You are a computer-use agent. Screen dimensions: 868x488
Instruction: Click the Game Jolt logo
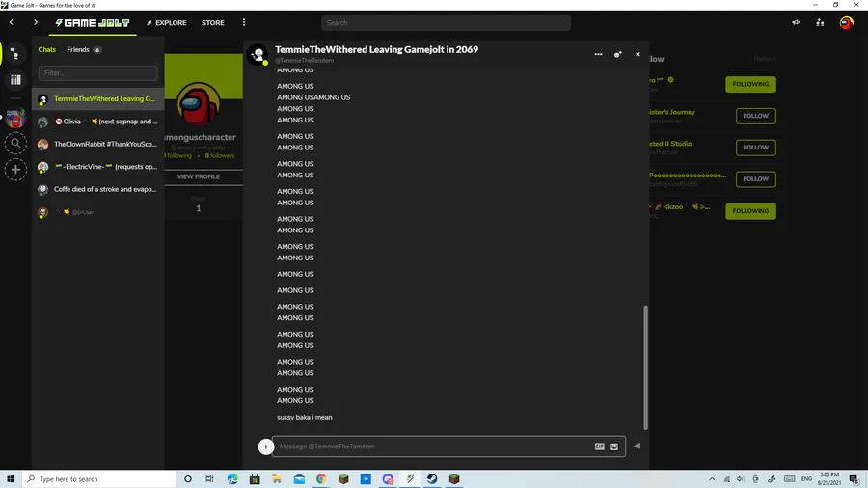pos(93,23)
